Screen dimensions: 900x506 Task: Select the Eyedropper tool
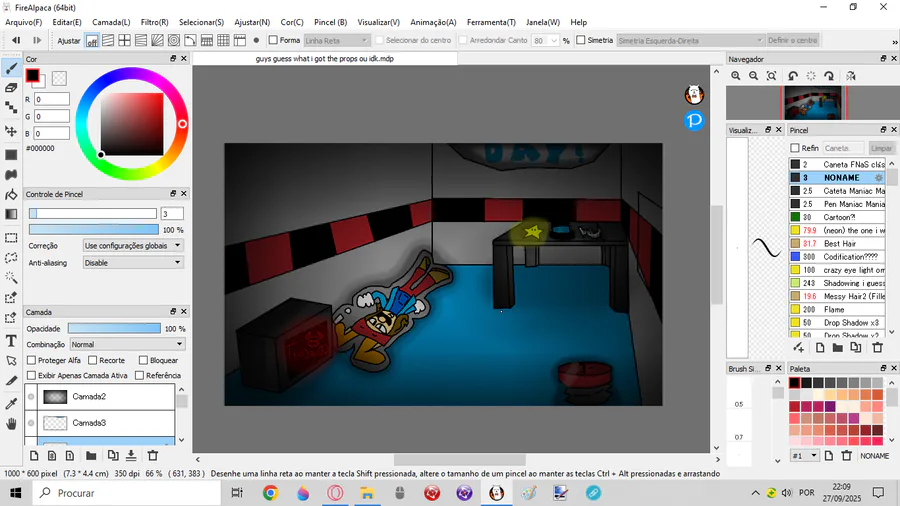pos(11,404)
